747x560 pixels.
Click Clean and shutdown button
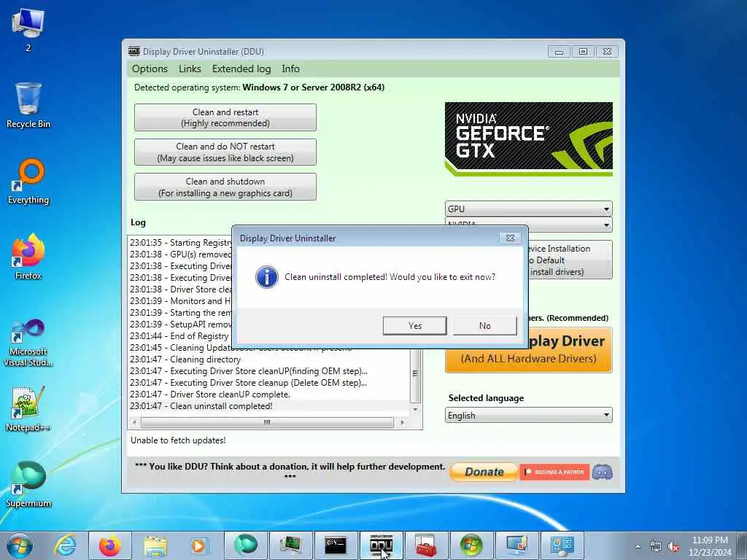pos(225,187)
